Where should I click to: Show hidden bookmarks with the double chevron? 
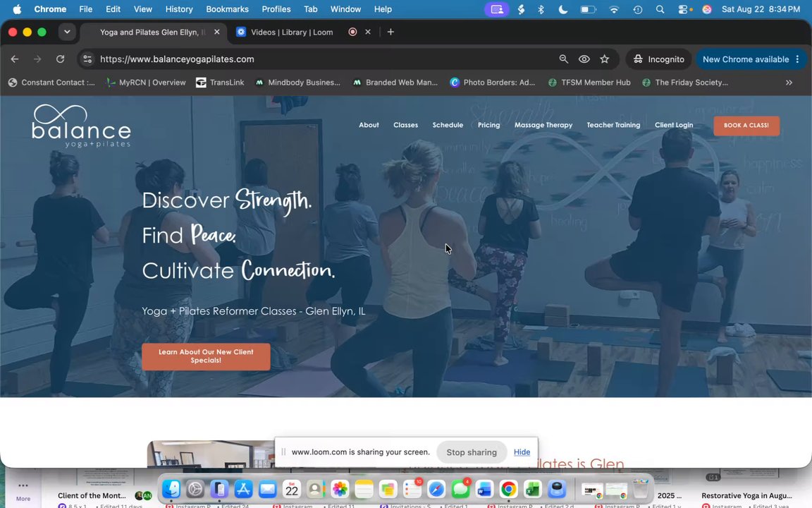click(789, 83)
